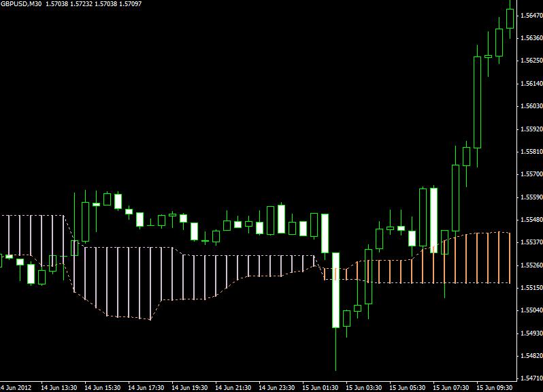The image size is (543, 392).
Task: Select the 1.55040 price level label
Action: pos(531,310)
